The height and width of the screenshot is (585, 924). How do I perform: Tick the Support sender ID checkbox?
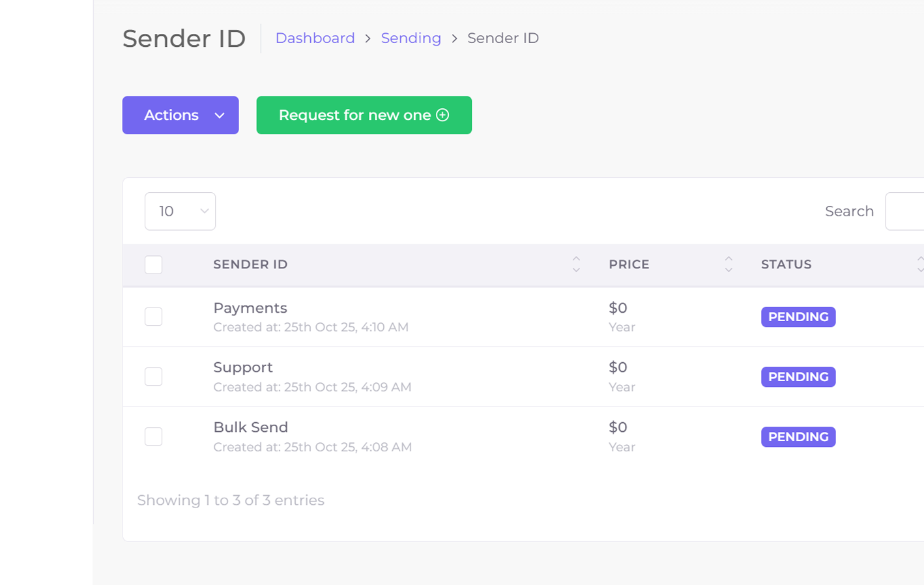154,377
